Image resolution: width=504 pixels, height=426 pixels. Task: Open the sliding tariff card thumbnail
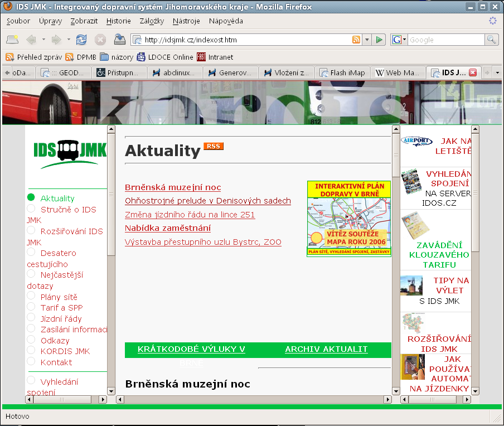(x=415, y=225)
